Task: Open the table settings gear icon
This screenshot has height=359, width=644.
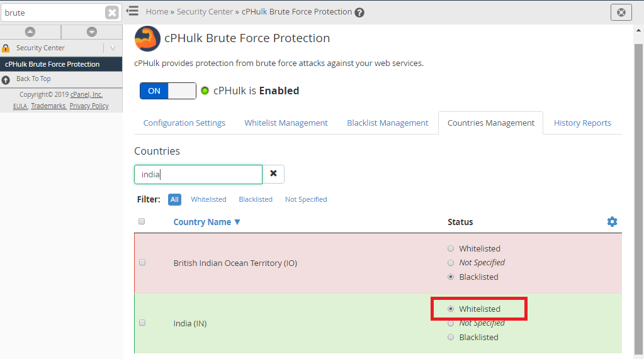Action: 612,221
